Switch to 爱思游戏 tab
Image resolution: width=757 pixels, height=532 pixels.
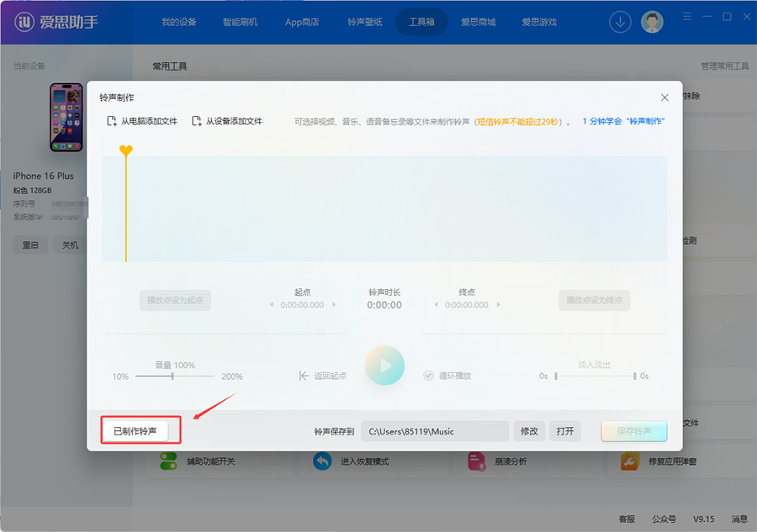tap(539, 22)
